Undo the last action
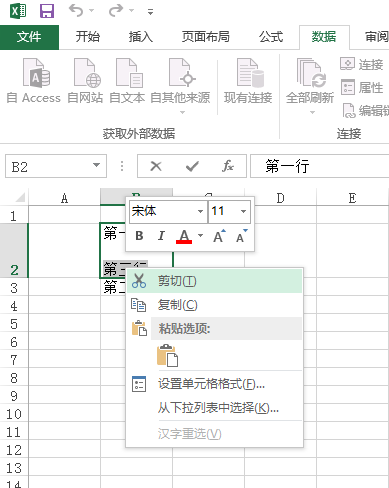The width and height of the screenshot is (389, 488). [x=76, y=11]
